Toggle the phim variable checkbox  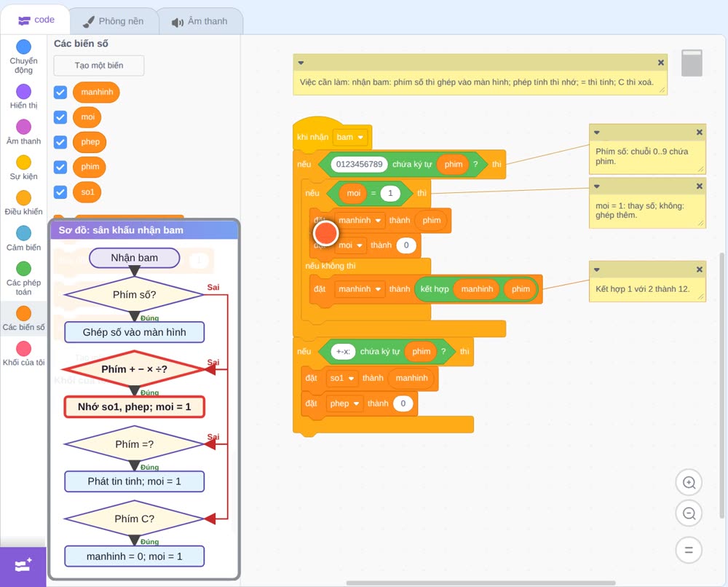pyautogui.click(x=60, y=168)
